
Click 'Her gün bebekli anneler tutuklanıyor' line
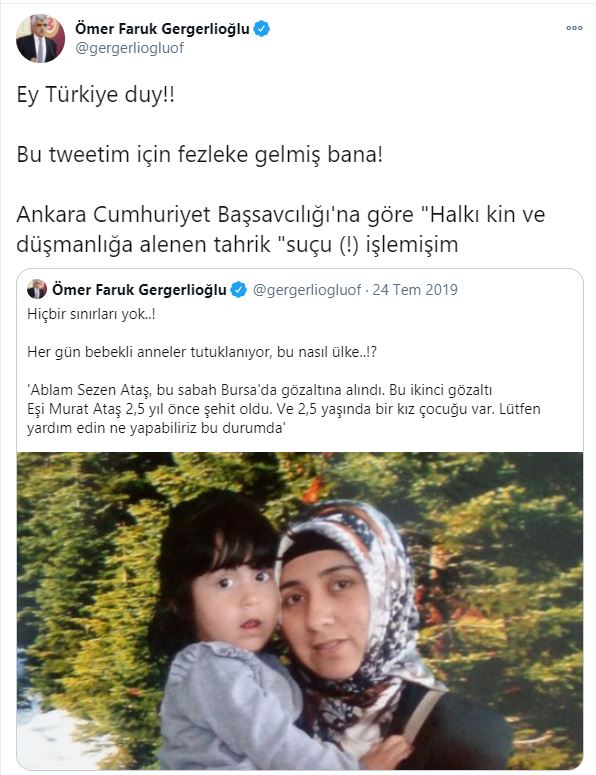pyautogui.click(x=202, y=352)
